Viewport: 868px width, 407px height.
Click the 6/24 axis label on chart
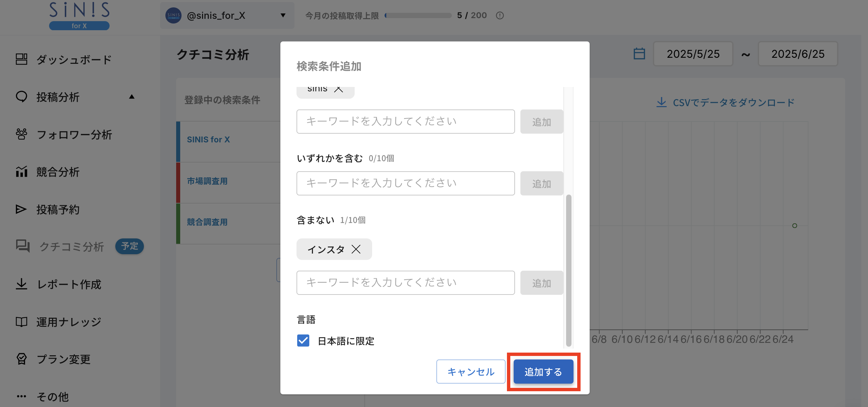pyautogui.click(x=783, y=339)
